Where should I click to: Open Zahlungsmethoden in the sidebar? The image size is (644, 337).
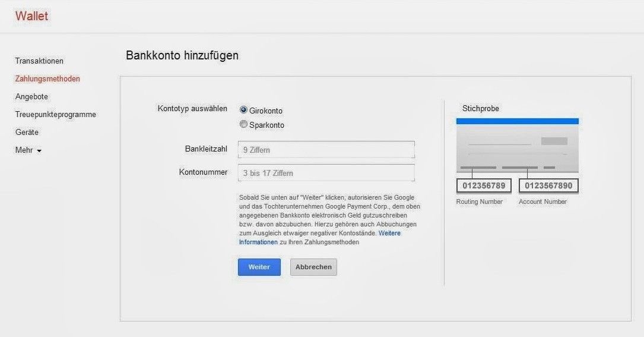pos(47,78)
